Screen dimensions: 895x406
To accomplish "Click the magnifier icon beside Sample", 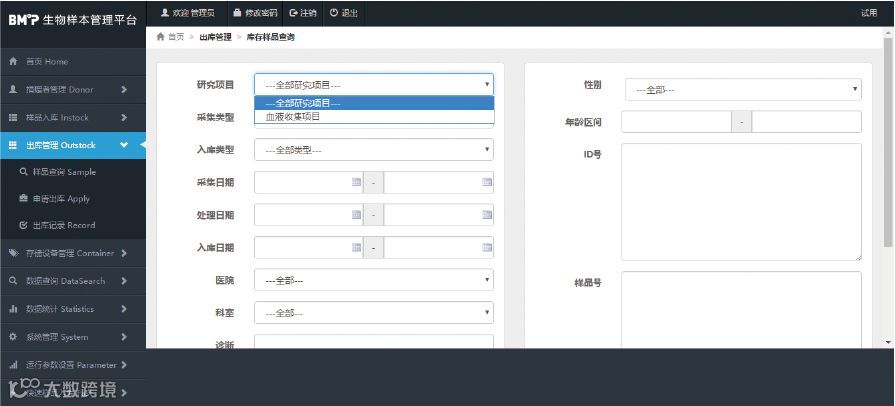I will coord(23,172).
